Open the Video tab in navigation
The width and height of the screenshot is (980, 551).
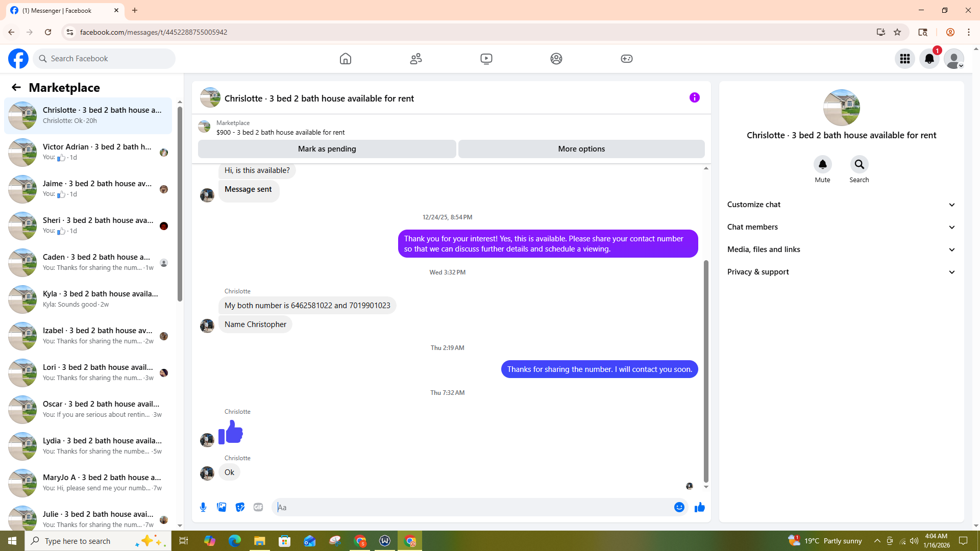point(486,59)
